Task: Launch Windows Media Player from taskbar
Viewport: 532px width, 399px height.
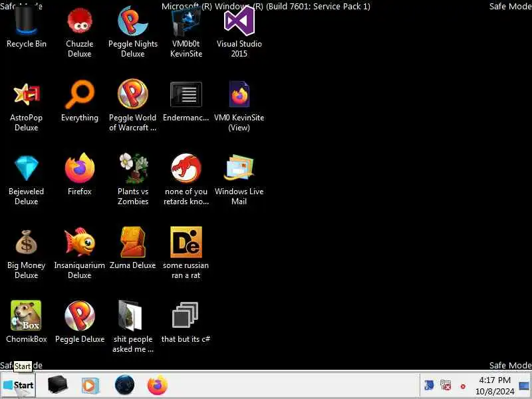Action: (90, 386)
